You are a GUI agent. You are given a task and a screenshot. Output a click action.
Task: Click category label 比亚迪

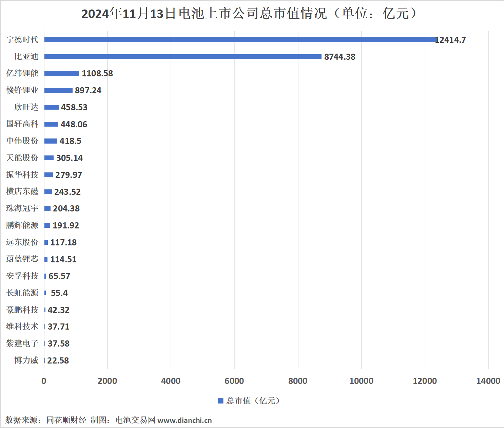pyautogui.click(x=26, y=56)
